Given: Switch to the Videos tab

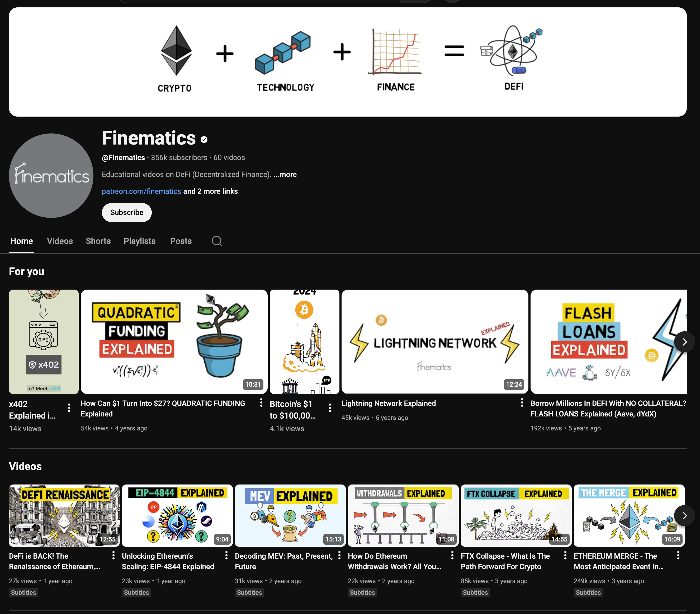Looking at the screenshot, I should (60, 241).
